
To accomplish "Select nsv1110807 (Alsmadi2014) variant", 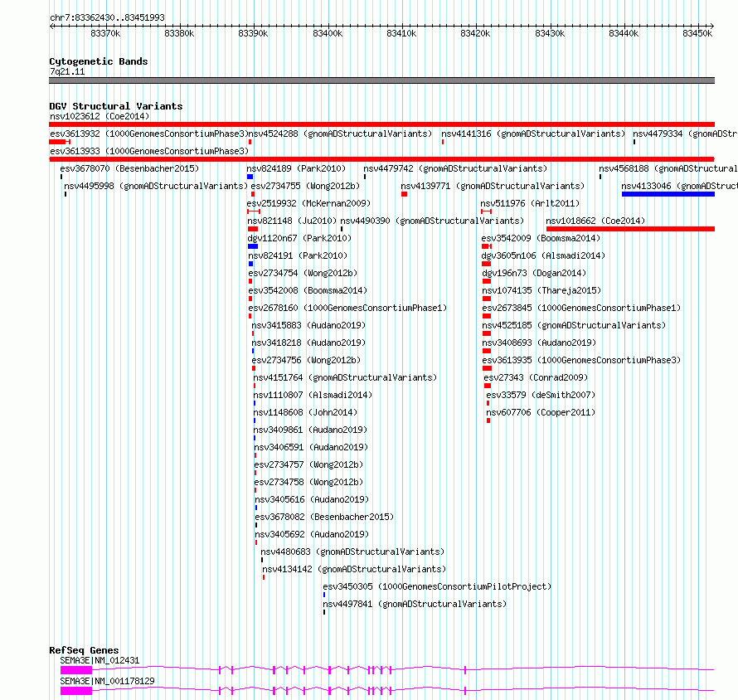I will pos(313,395).
